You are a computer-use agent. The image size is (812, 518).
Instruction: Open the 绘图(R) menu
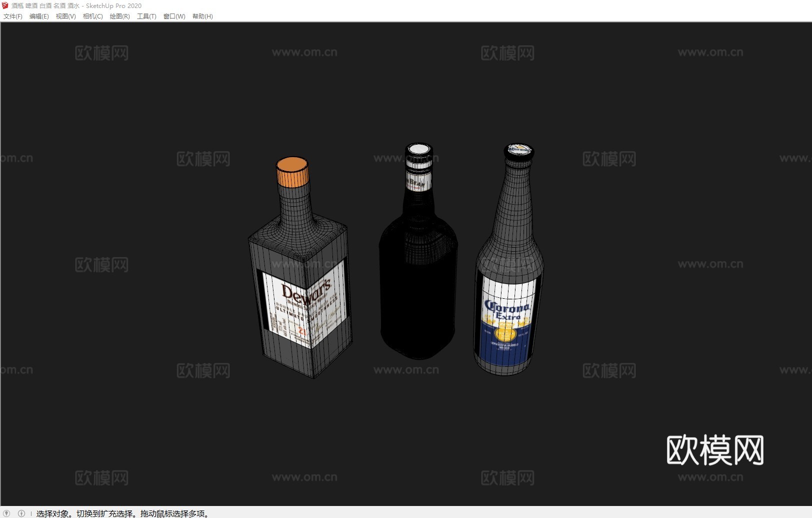click(x=119, y=17)
